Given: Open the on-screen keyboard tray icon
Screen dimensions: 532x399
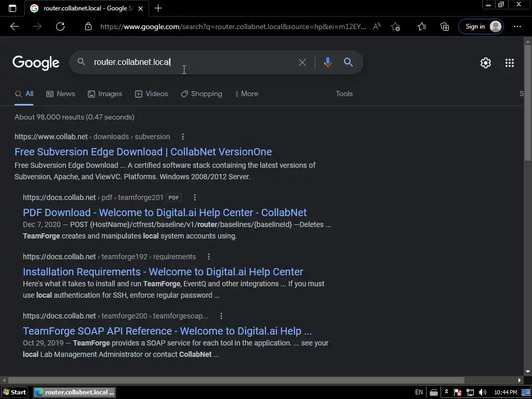Looking at the screenshot, I should pos(434,392).
